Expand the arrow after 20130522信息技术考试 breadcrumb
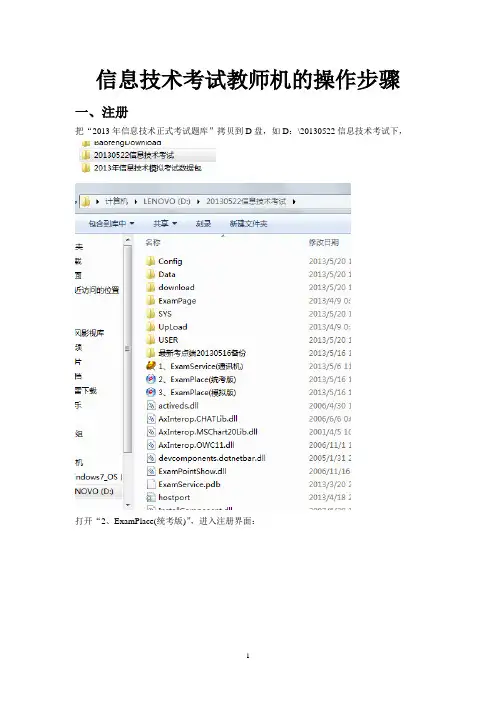The image size is (496, 702). 294,201
